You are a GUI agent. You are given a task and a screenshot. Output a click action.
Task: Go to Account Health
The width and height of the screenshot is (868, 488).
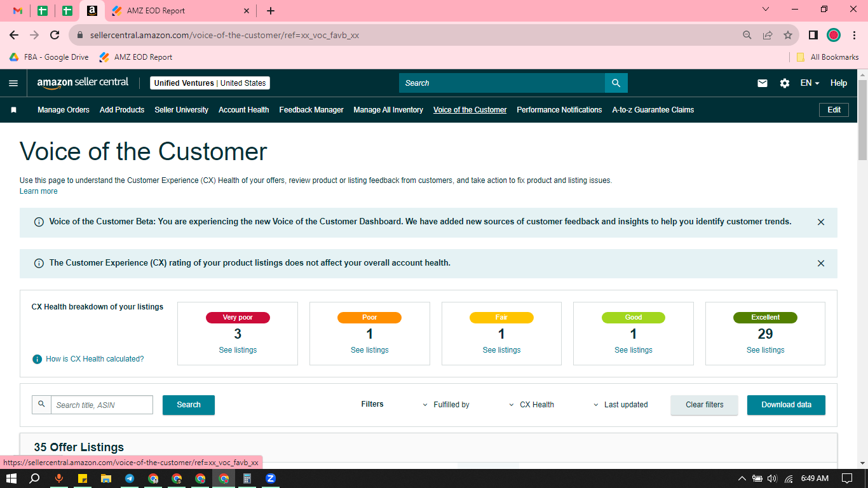point(244,110)
